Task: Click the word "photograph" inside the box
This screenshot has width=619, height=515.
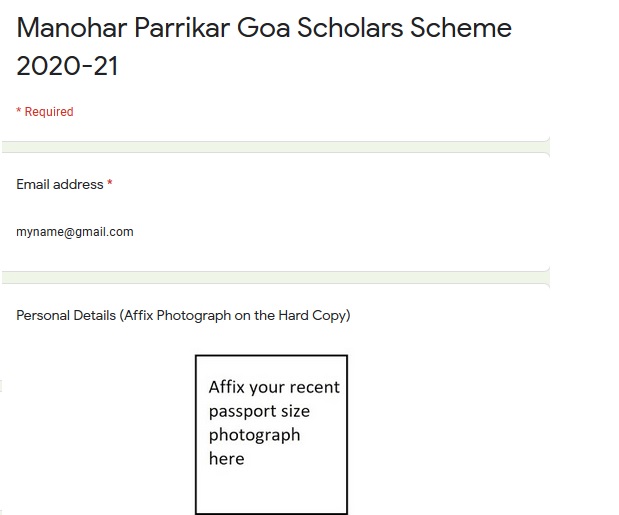Action: coord(255,435)
